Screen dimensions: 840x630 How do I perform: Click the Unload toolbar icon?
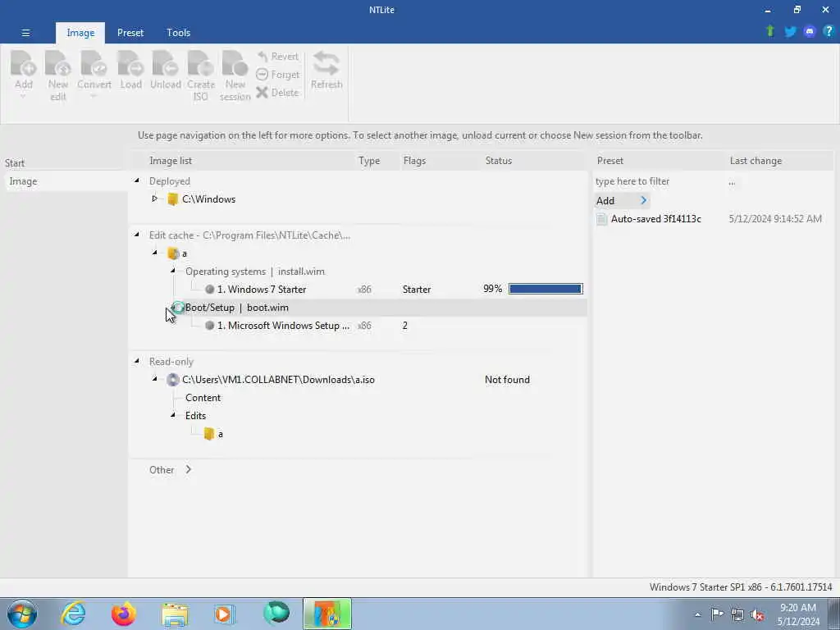(x=165, y=63)
